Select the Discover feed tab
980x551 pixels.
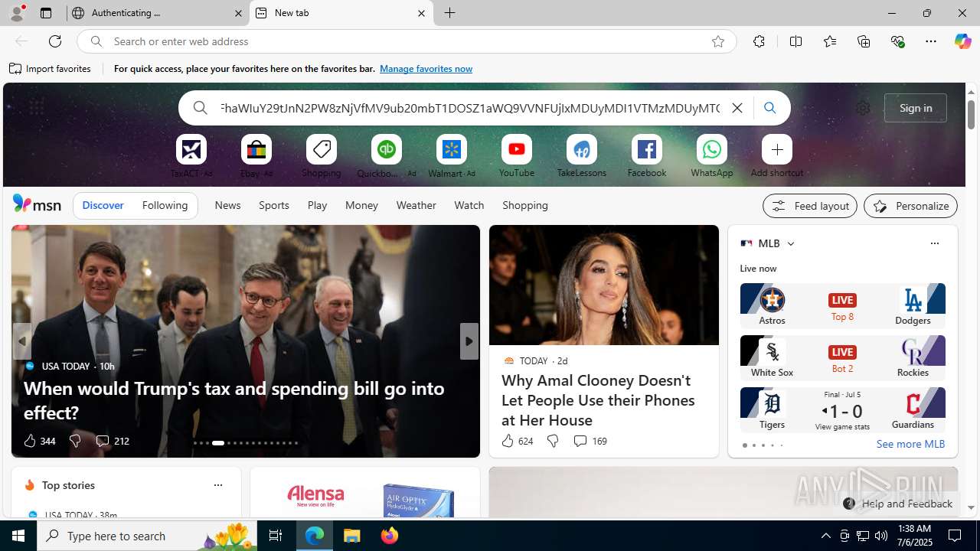tap(103, 206)
